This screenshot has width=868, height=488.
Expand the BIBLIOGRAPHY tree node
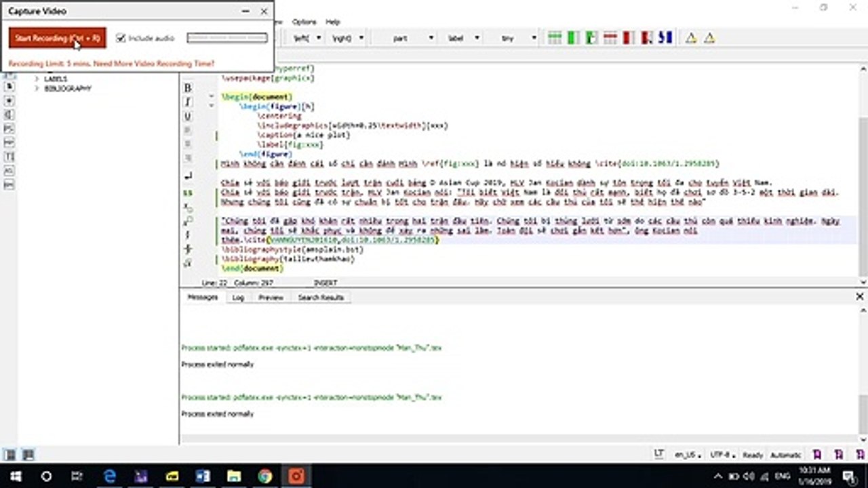(37, 88)
